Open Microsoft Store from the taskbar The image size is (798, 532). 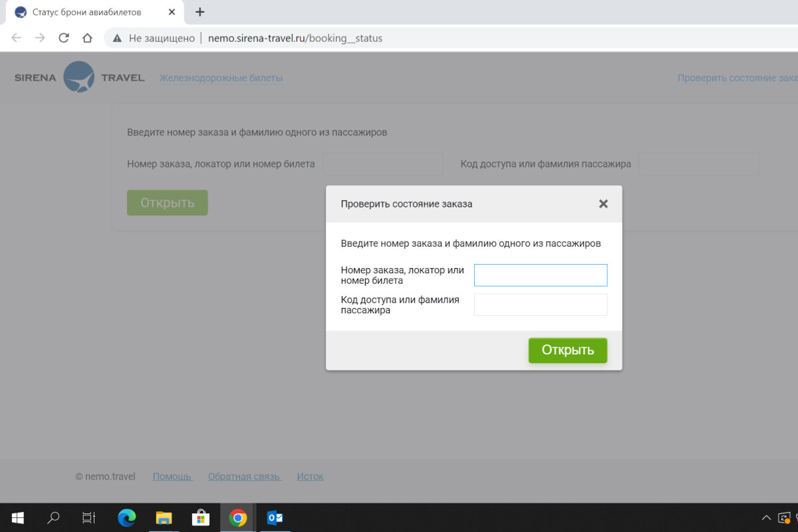point(201,517)
